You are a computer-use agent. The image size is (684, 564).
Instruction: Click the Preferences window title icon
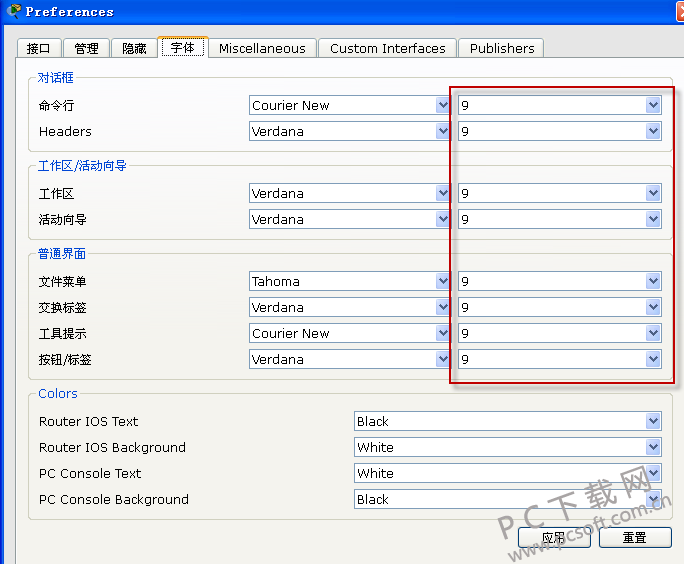coord(14,11)
